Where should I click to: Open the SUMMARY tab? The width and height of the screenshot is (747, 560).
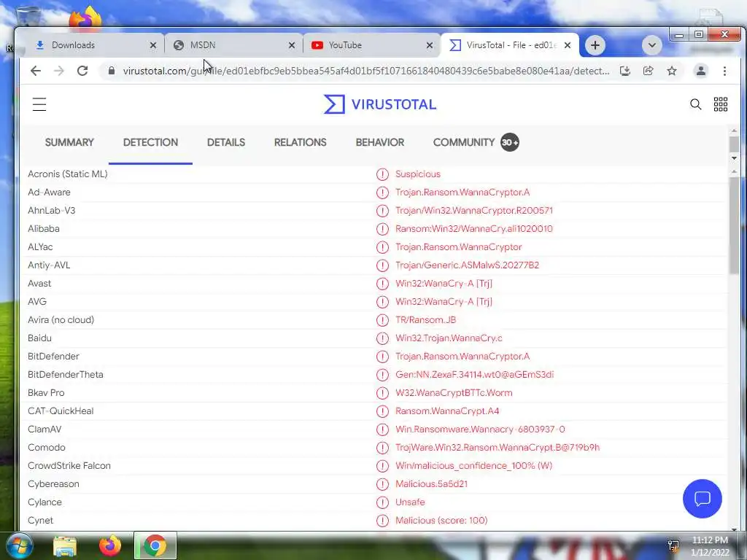pyautogui.click(x=69, y=142)
